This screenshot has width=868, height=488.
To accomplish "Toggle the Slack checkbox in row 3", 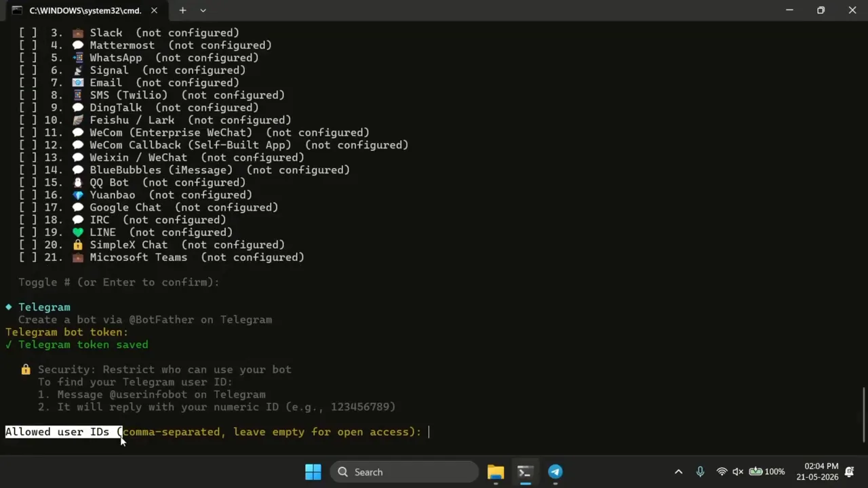I will tap(28, 33).
